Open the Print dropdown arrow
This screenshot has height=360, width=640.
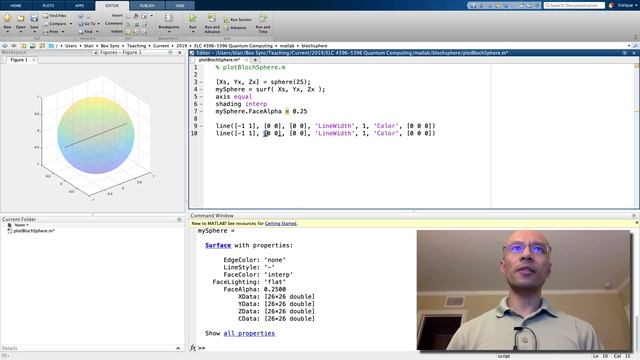point(63,31)
